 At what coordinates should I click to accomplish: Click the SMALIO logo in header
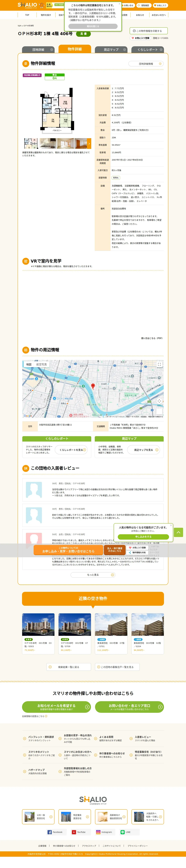[x=27, y=5]
